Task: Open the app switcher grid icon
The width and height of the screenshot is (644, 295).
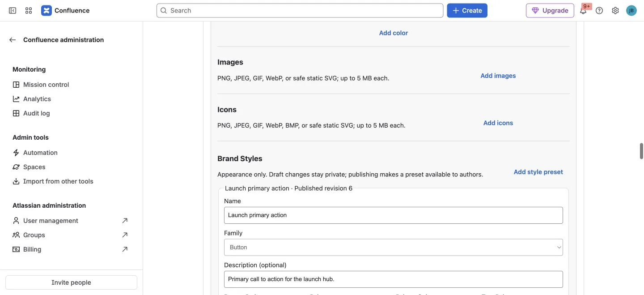Action: (x=29, y=10)
